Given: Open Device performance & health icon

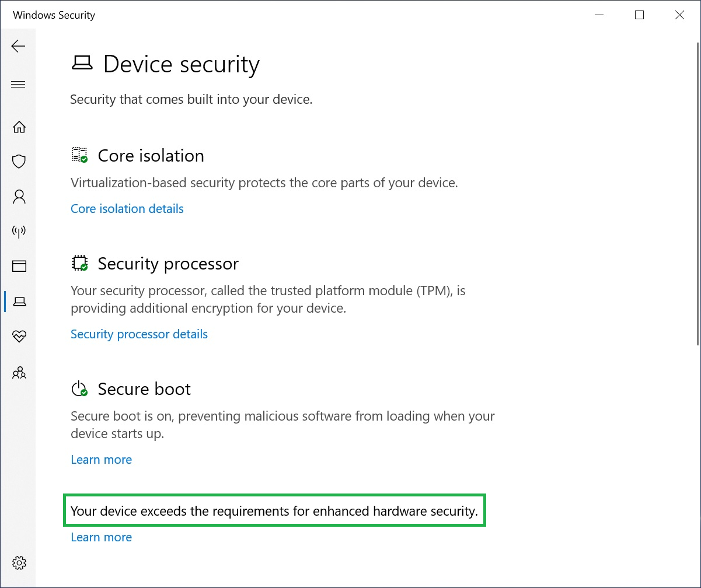Looking at the screenshot, I should click(x=19, y=337).
